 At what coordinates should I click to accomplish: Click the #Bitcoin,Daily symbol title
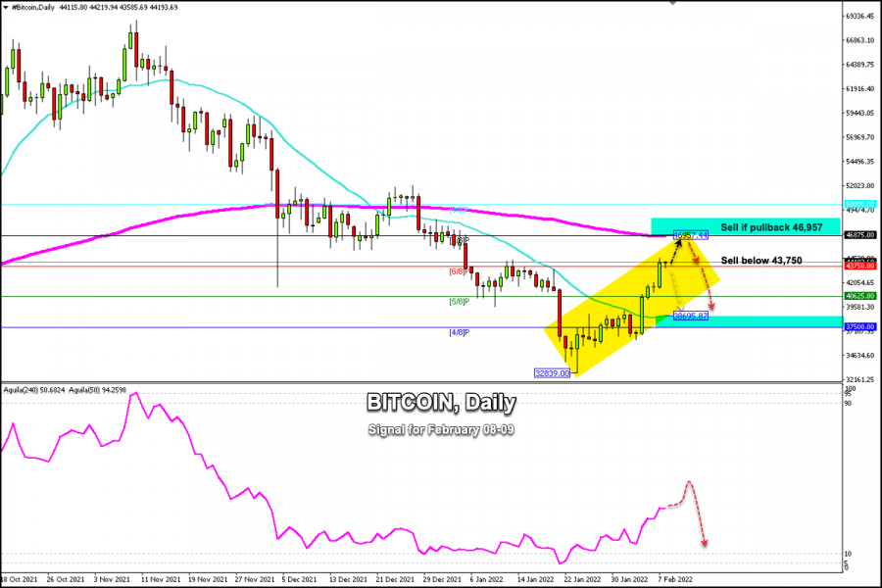pos(32,7)
